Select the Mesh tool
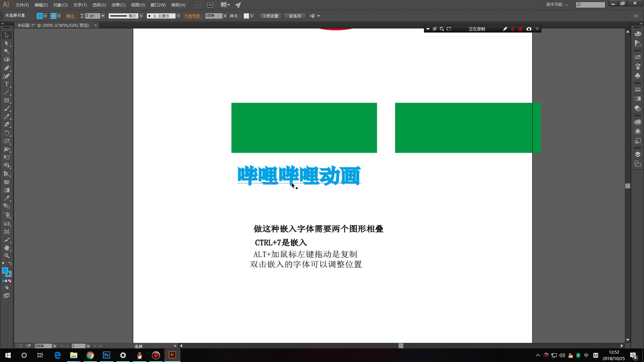644x362 pixels. (x=7, y=182)
